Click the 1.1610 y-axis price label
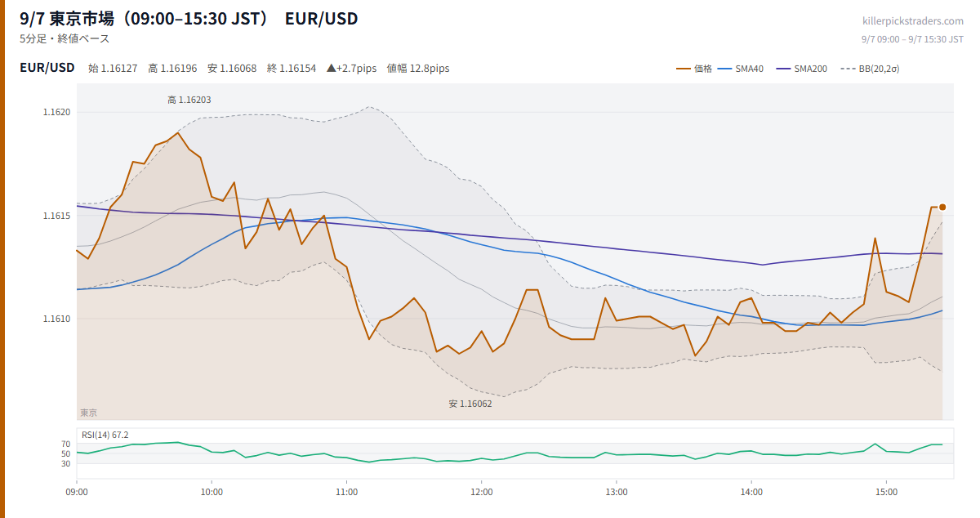This screenshot has width=980, height=518. 56,319
